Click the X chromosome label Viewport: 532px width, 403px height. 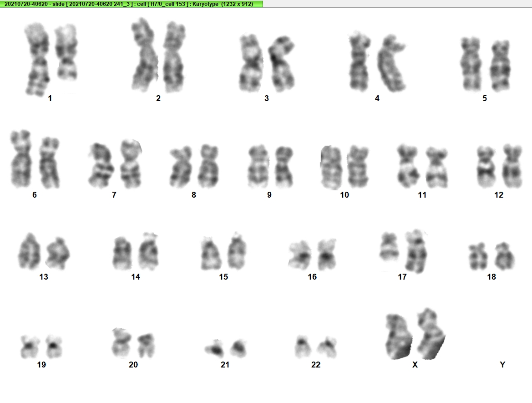415,365
